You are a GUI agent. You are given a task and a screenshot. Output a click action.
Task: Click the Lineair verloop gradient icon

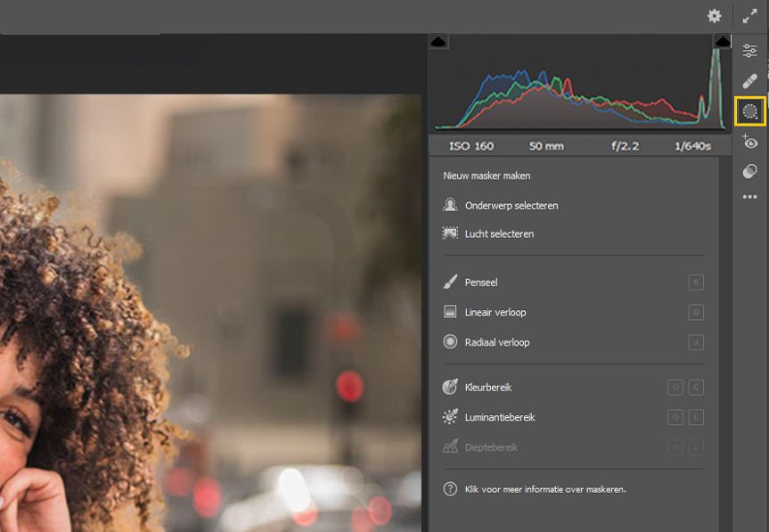pyautogui.click(x=450, y=312)
